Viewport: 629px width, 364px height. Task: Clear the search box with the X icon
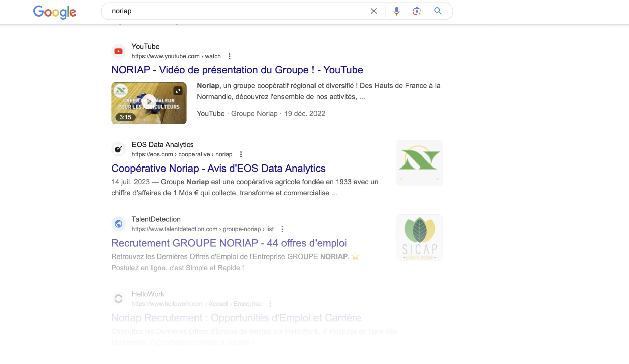[373, 11]
